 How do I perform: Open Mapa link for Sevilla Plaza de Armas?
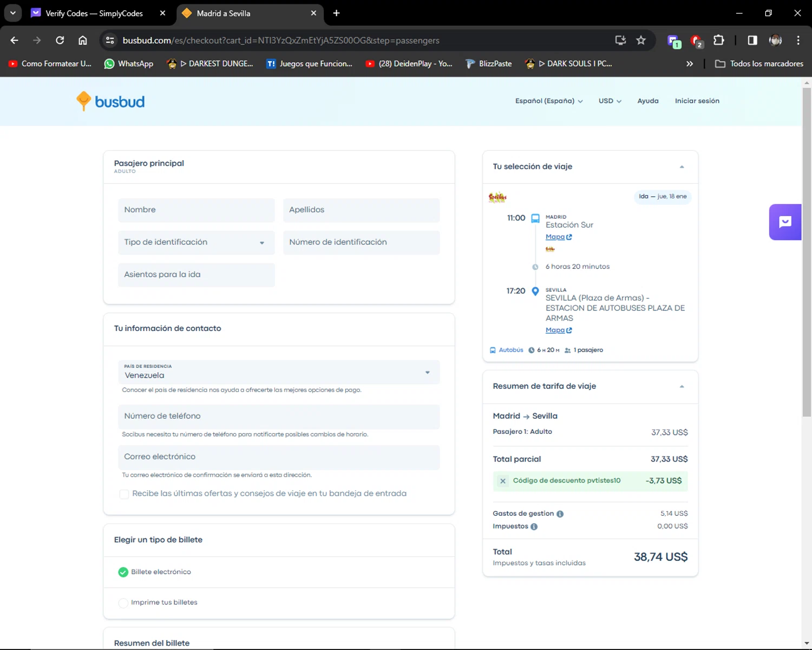(x=559, y=330)
